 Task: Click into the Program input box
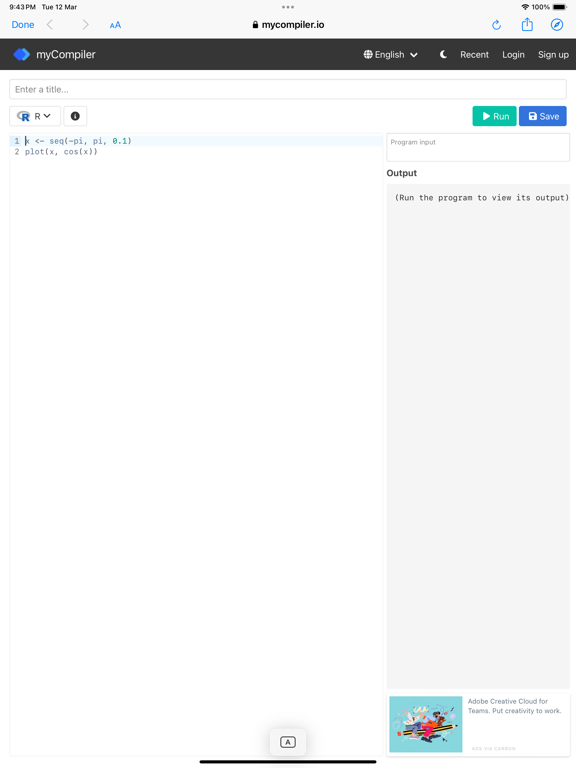(x=478, y=147)
